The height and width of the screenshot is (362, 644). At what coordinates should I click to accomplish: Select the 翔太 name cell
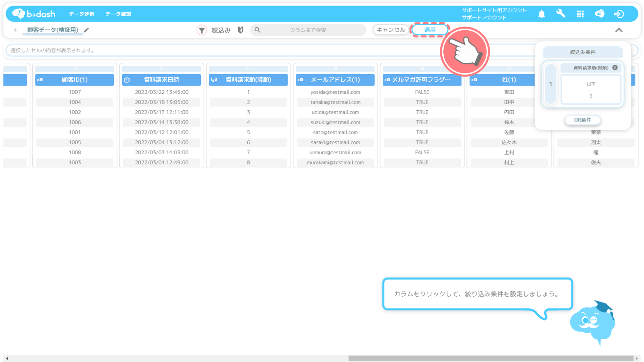click(596, 142)
